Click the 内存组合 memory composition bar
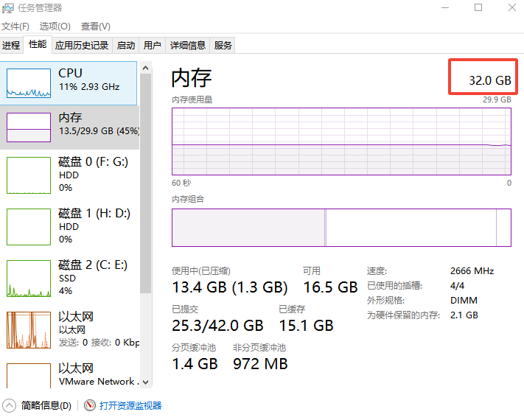Screen dimensions: 524x420 click(341, 228)
